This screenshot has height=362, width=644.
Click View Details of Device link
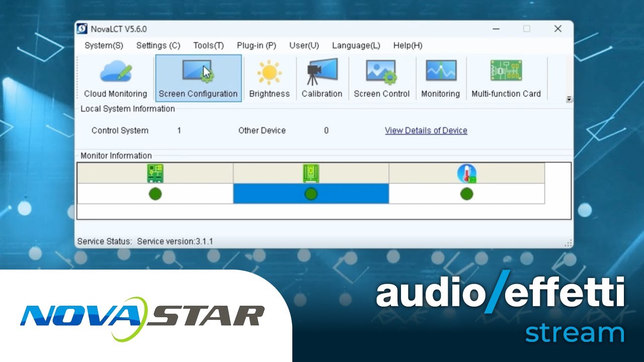click(426, 130)
